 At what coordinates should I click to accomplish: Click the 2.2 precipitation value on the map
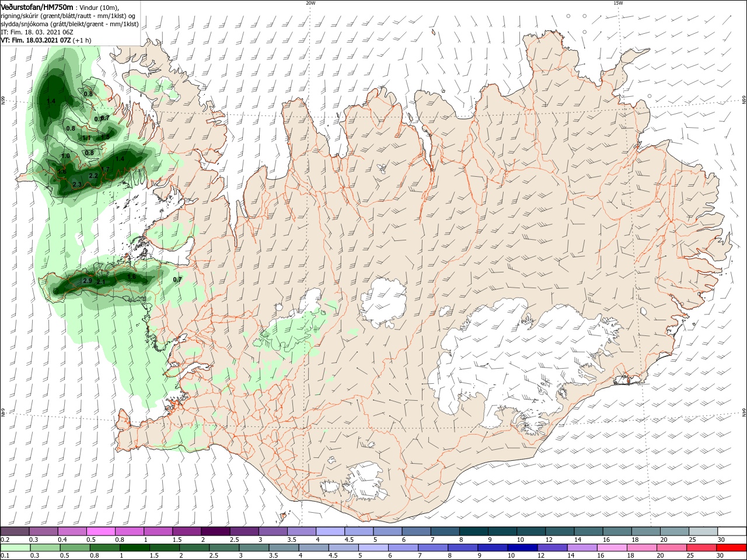click(x=93, y=176)
